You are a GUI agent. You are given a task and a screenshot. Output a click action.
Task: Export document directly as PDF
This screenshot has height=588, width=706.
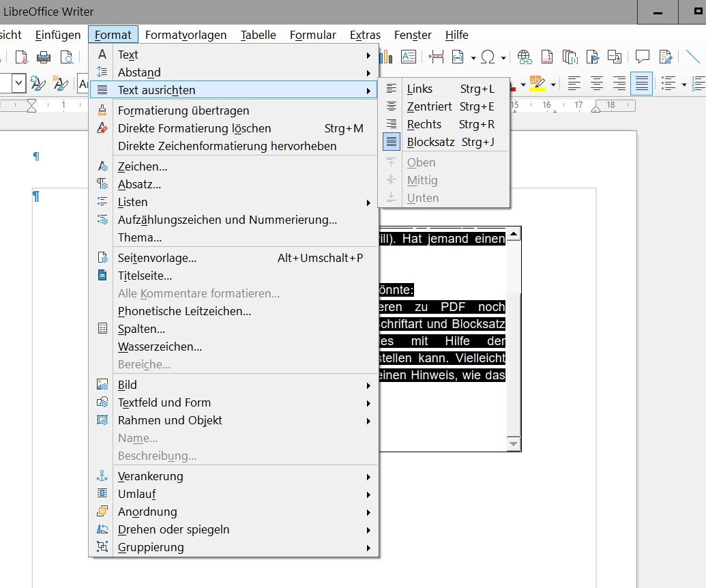coord(21,57)
